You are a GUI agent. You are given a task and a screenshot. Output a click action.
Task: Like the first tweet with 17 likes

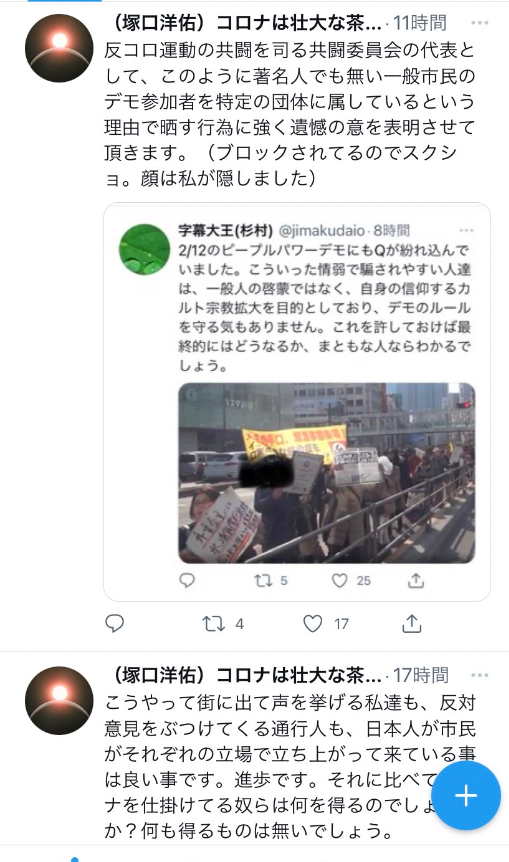(x=313, y=623)
